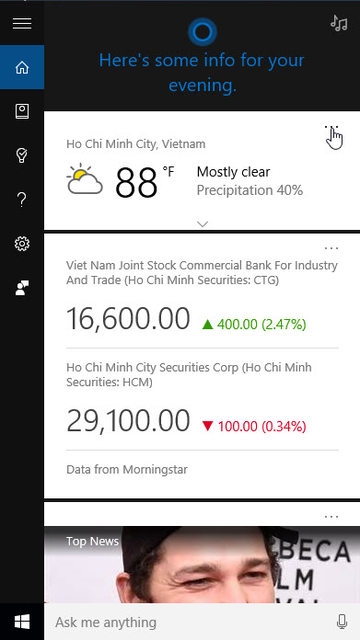The width and height of the screenshot is (360, 640).
Task: Open the Windows Start button
Action: [22, 622]
